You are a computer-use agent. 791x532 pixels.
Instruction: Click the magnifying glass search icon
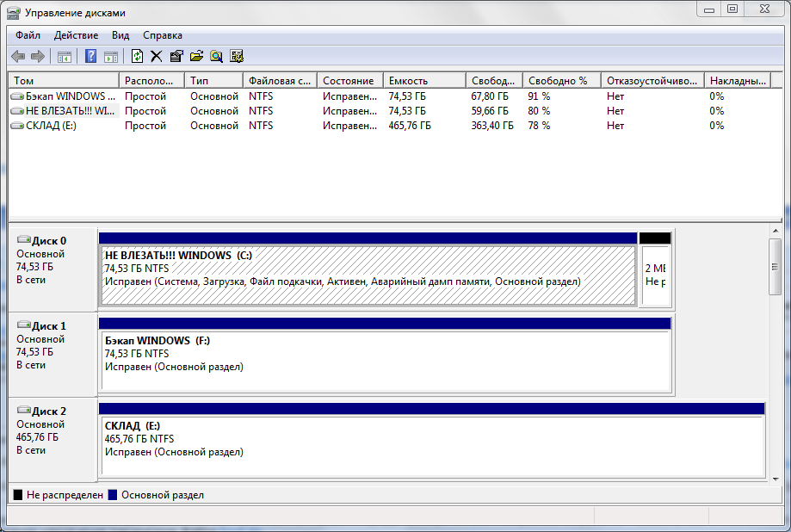tap(216, 57)
